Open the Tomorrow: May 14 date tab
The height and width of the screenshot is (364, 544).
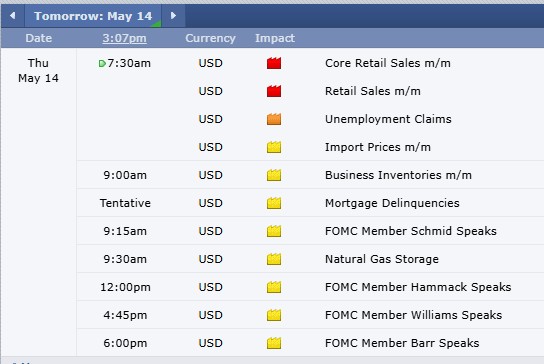coord(93,16)
